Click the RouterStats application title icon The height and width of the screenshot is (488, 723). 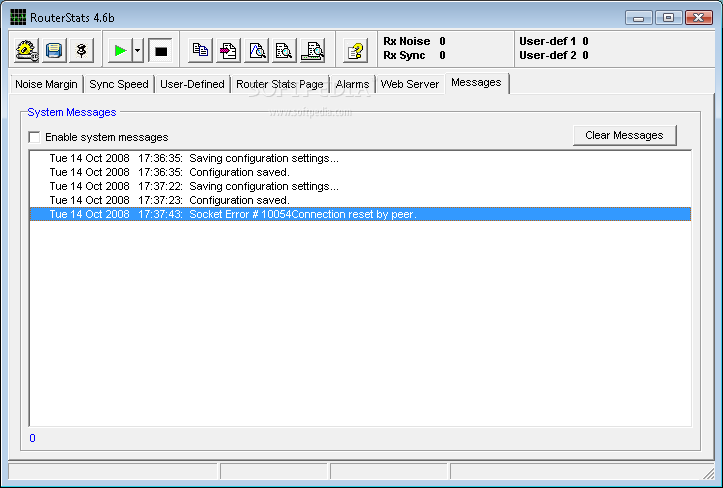pyautogui.click(x=18, y=18)
